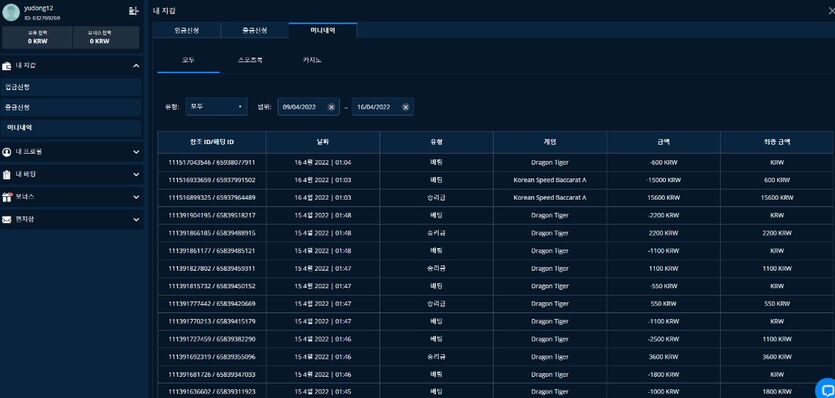Click the -2200 KRW amount cell
Screen dimensions: 835x398
click(664, 215)
